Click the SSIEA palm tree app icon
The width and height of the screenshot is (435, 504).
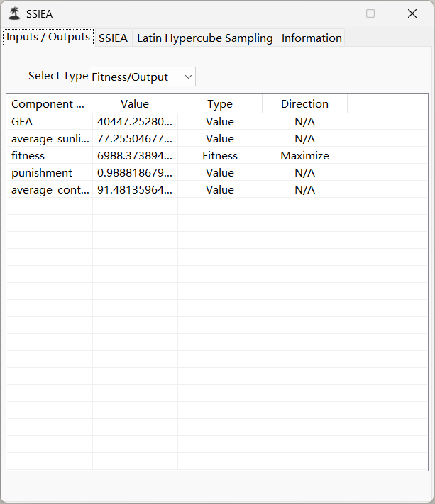point(14,13)
